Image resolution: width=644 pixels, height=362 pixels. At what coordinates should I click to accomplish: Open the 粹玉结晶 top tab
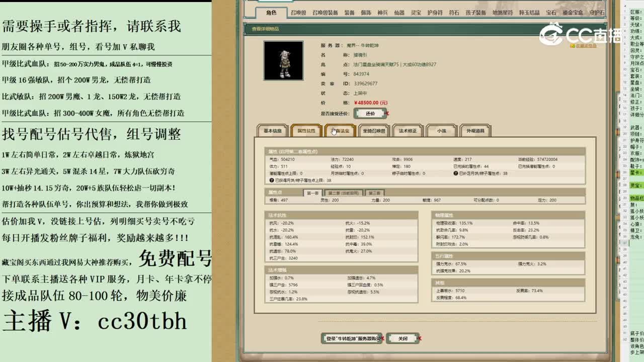tap(529, 13)
